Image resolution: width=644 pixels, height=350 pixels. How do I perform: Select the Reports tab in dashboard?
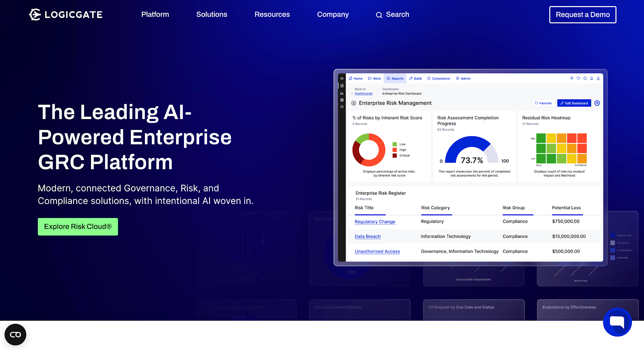pyautogui.click(x=395, y=78)
